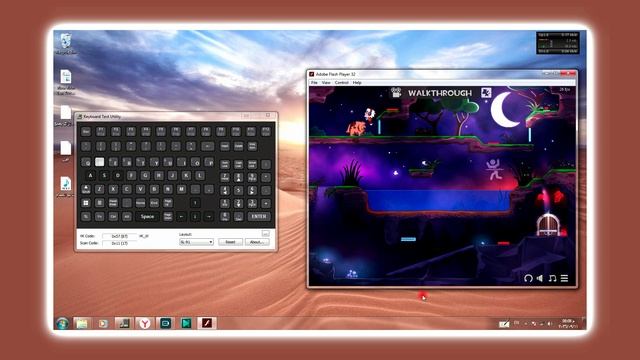Open the media player taskbar icon
This screenshot has height=360, width=640.
[103, 323]
